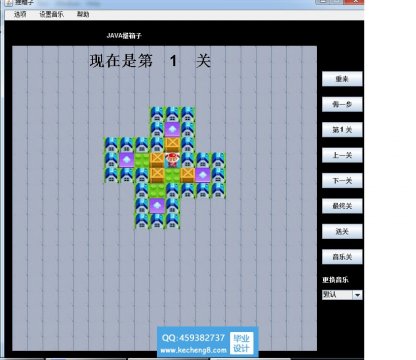Open the 默认 music combo box
Viewport: 416px width, 360px height.
click(342, 295)
